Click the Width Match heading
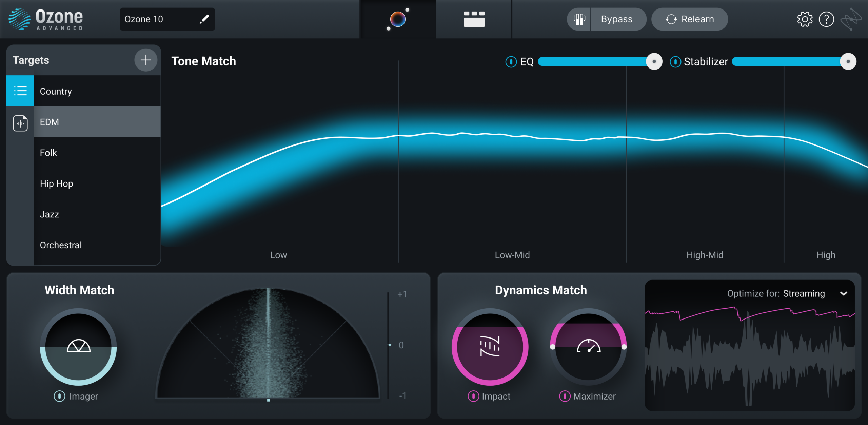This screenshot has height=425, width=868. coord(79,290)
